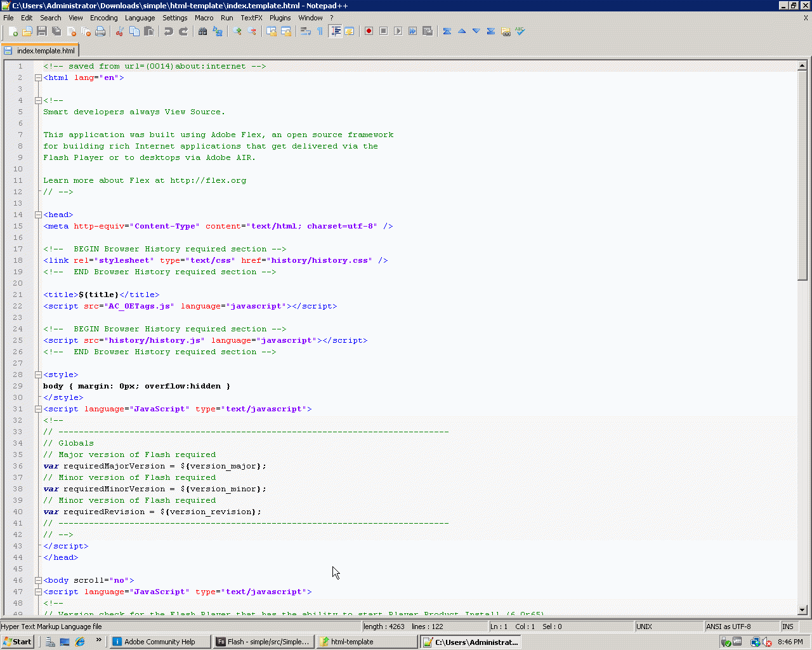Redo the edit via toolbar arrow
The width and height of the screenshot is (812, 650).
183,31
